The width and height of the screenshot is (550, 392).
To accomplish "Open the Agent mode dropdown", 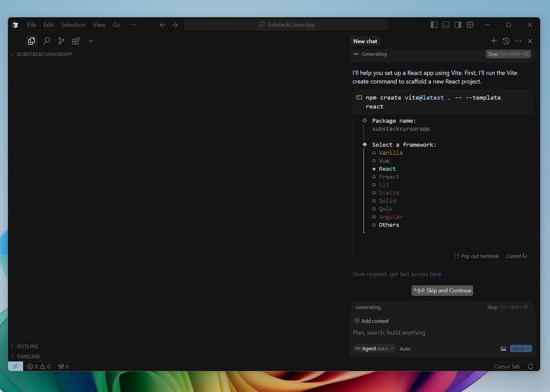I will pos(374,349).
